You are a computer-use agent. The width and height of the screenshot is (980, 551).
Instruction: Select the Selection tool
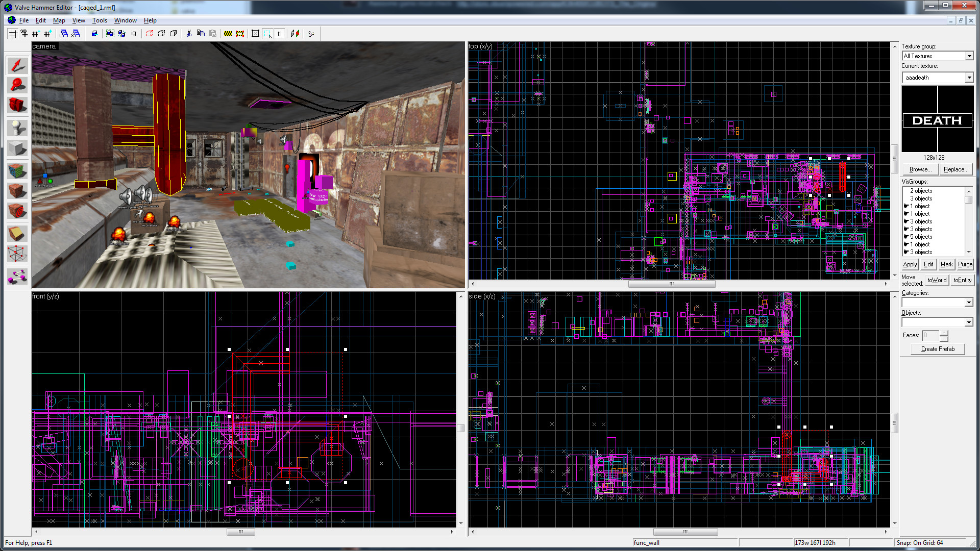coord(17,65)
